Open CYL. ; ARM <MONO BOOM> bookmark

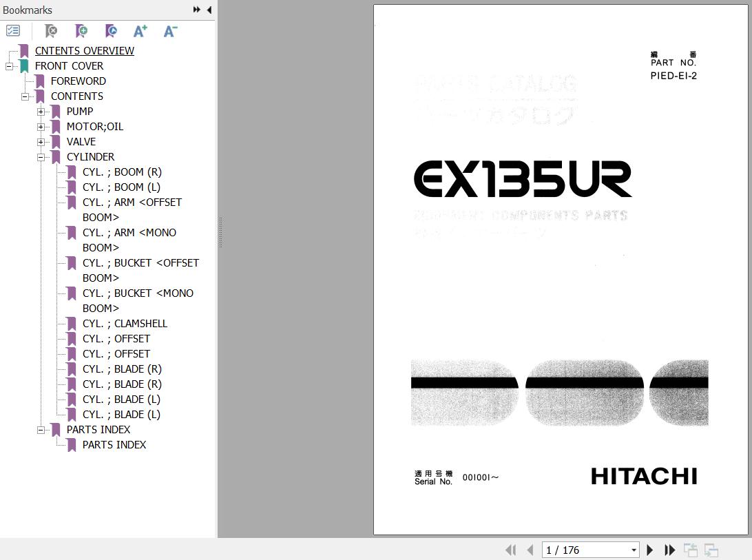pyautogui.click(x=129, y=240)
